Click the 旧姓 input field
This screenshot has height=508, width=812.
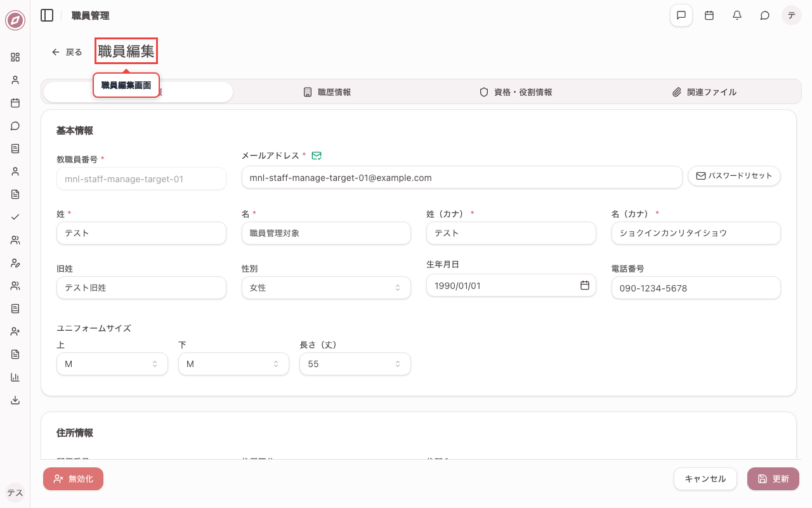coord(141,288)
